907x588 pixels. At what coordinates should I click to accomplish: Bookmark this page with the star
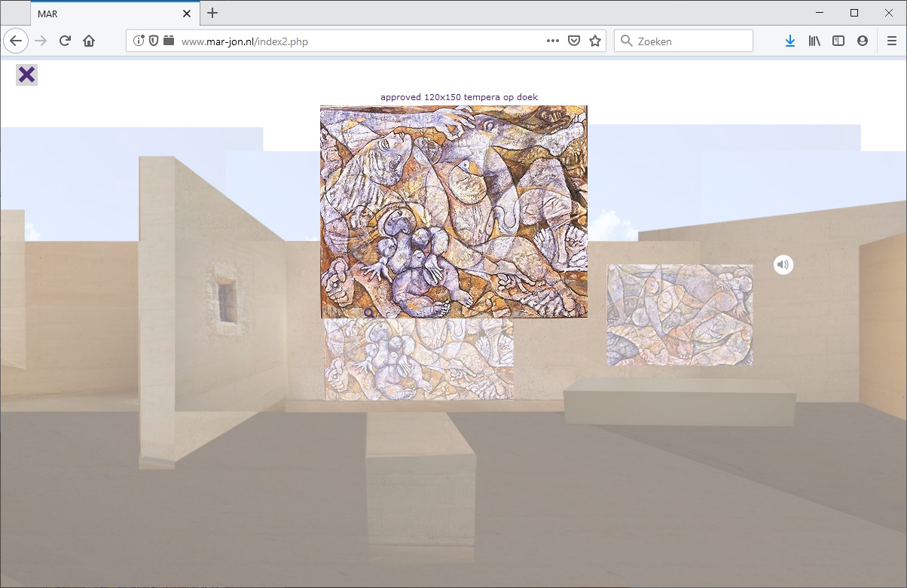click(x=595, y=41)
